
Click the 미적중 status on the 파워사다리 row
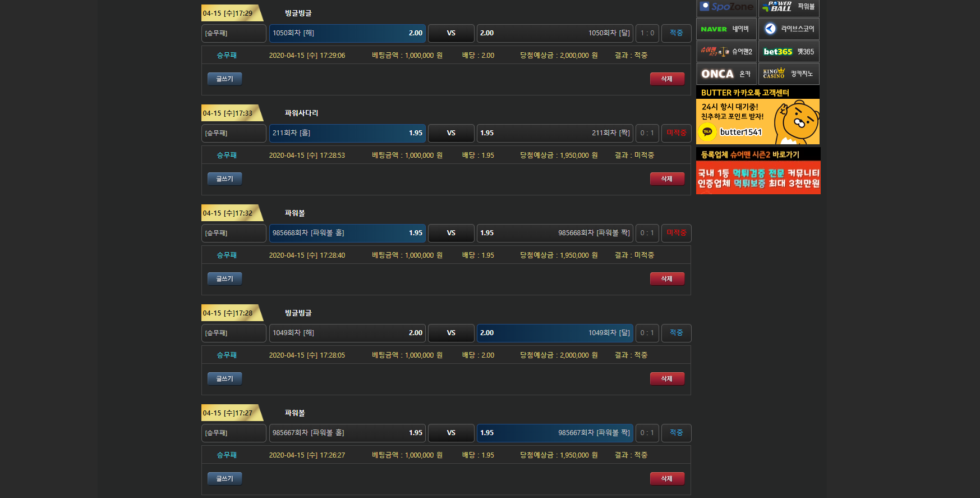(x=676, y=133)
